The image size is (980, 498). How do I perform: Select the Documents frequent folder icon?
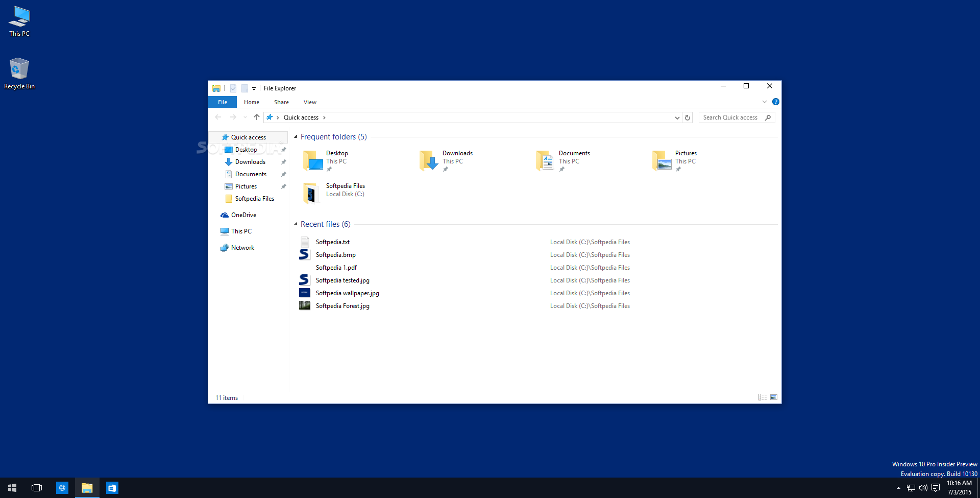546,160
